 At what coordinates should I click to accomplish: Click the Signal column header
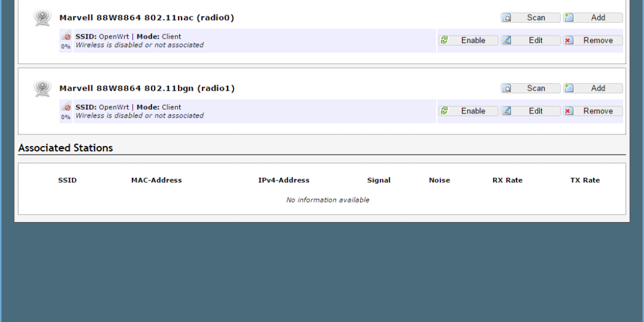click(x=378, y=180)
